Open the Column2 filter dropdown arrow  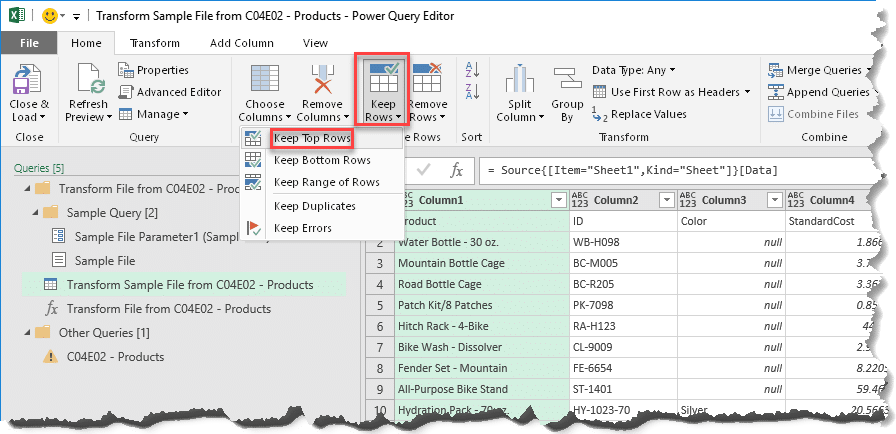(666, 200)
